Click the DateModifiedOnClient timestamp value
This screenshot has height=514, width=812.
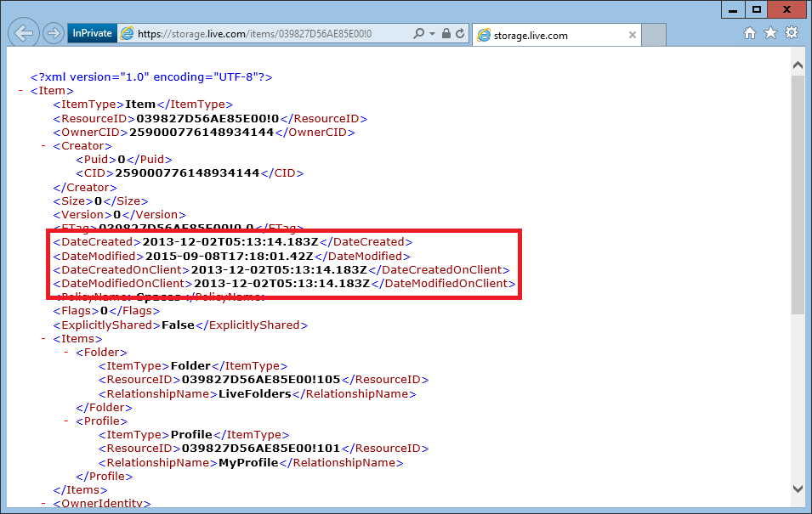pyautogui.click(x=281, y=283)
